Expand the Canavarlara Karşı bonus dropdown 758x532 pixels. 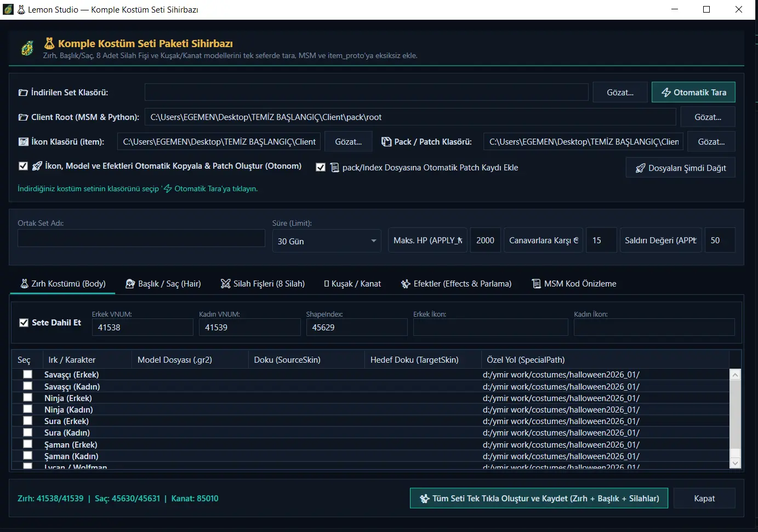(x=543, y=241)
